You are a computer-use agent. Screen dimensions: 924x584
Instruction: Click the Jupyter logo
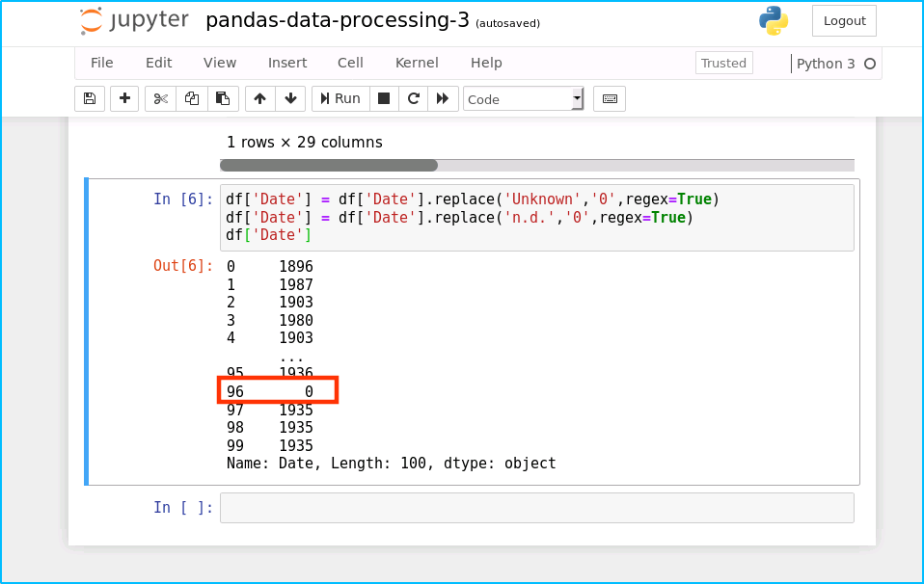click(x=134, y=20)
